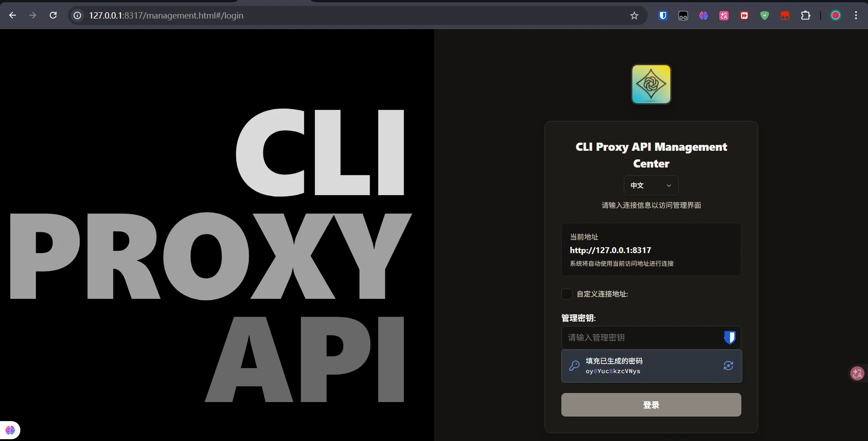Enable the 自定义连接地址 checkbox
Viewport: 868px width, 441px height.
click(x=567, y=294)
